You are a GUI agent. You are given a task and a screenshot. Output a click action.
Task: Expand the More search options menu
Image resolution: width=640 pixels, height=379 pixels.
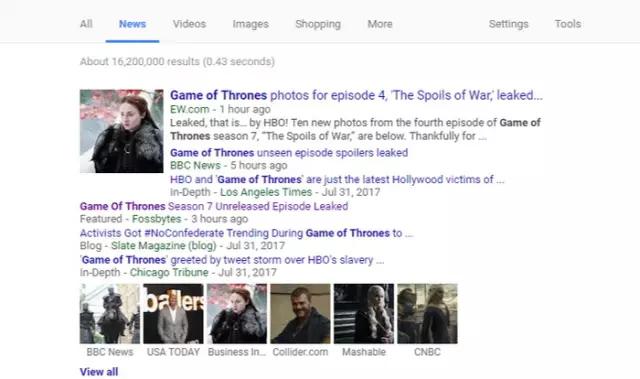click(x=380, y=24)
